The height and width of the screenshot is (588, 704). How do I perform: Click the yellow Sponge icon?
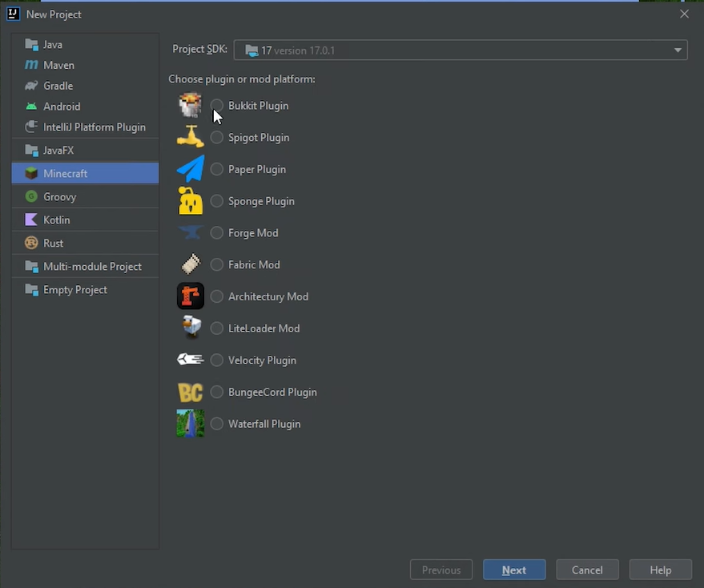point(191,201)
